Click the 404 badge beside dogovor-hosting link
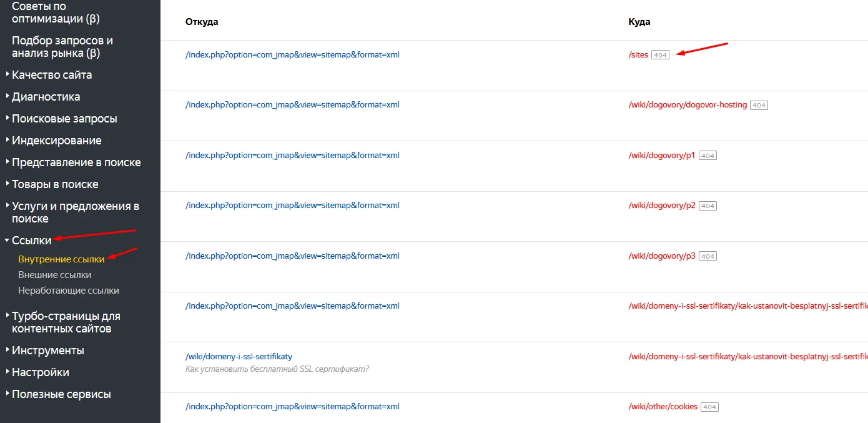 tap(759, 105)
